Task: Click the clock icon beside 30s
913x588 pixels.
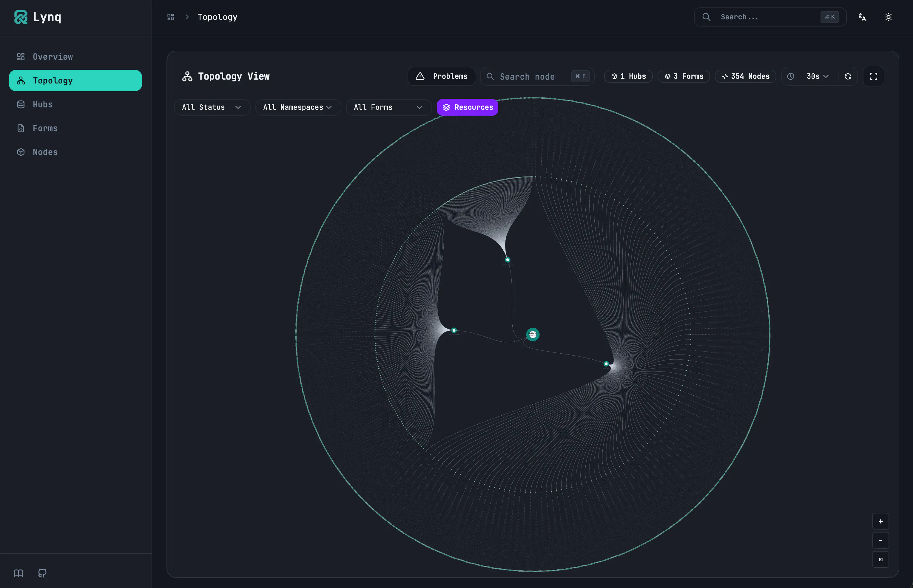Action: [x=791, y=76]
